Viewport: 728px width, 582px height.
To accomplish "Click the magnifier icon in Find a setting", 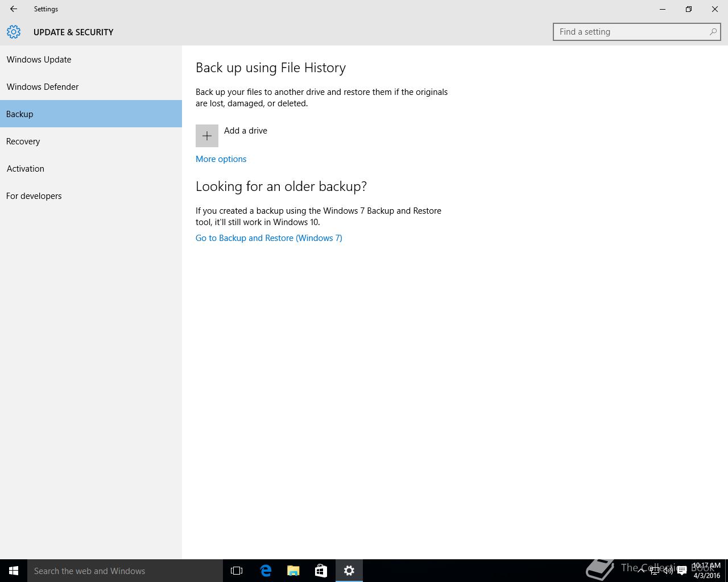I will 713,32.
